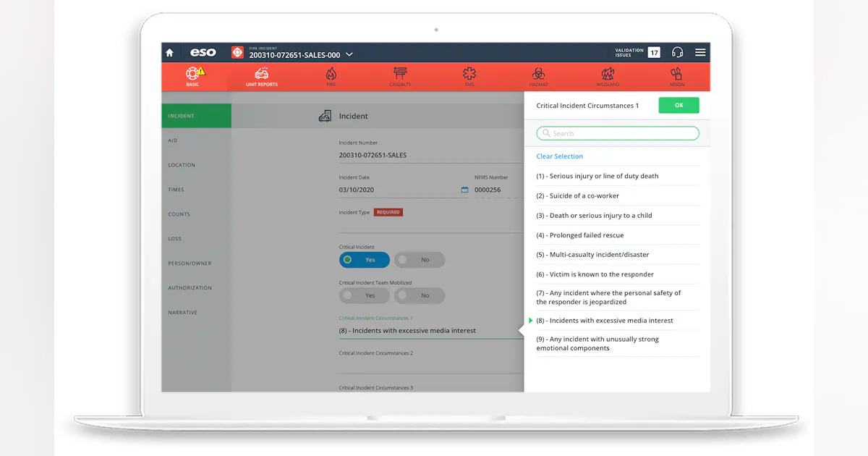Switch to the Basic tab
This screenshot has width=868, height=456.
point(193,76)
